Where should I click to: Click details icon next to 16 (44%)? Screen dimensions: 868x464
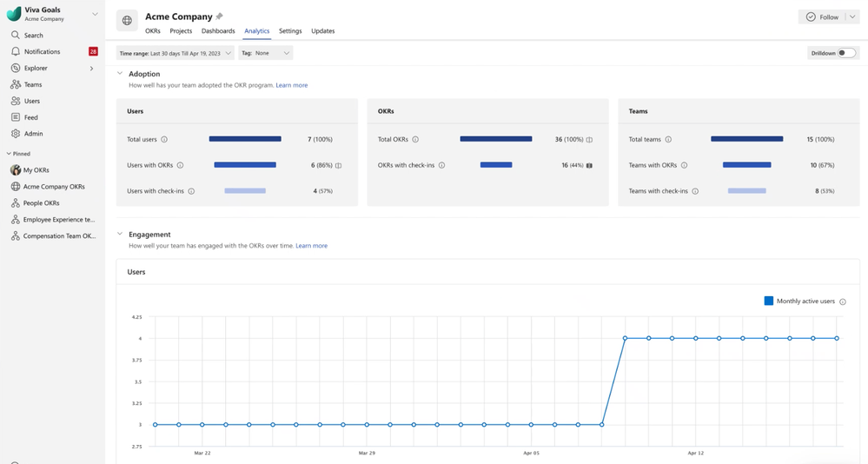pyautogui.click(x=589, y=166)
